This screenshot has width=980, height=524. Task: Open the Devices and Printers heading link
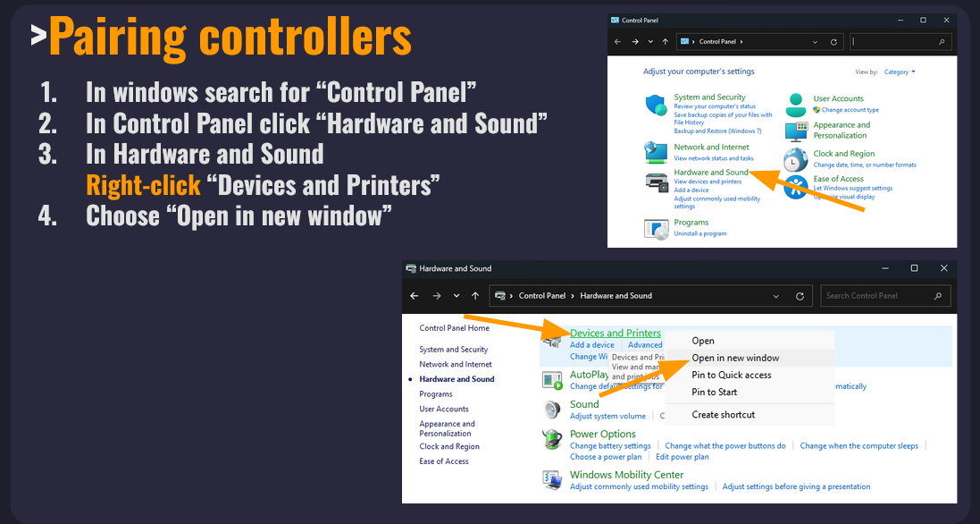(x=615, y=334)
